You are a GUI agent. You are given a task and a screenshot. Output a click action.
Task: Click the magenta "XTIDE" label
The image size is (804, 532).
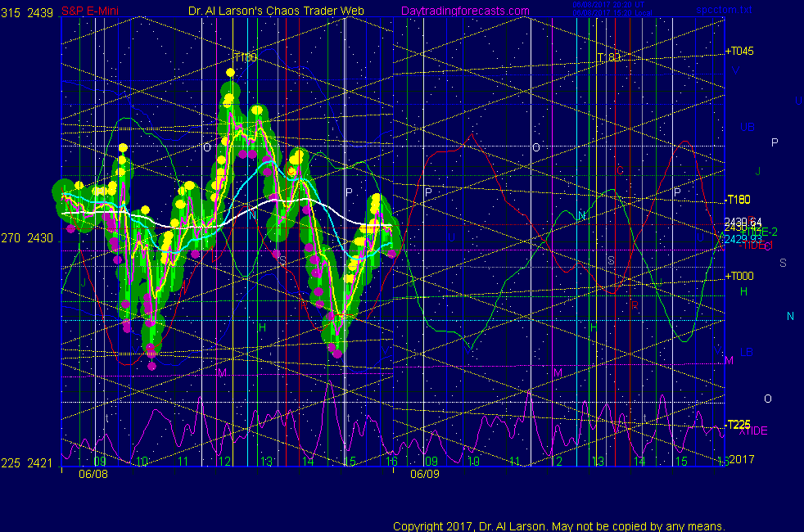click(x=753, y=431)
